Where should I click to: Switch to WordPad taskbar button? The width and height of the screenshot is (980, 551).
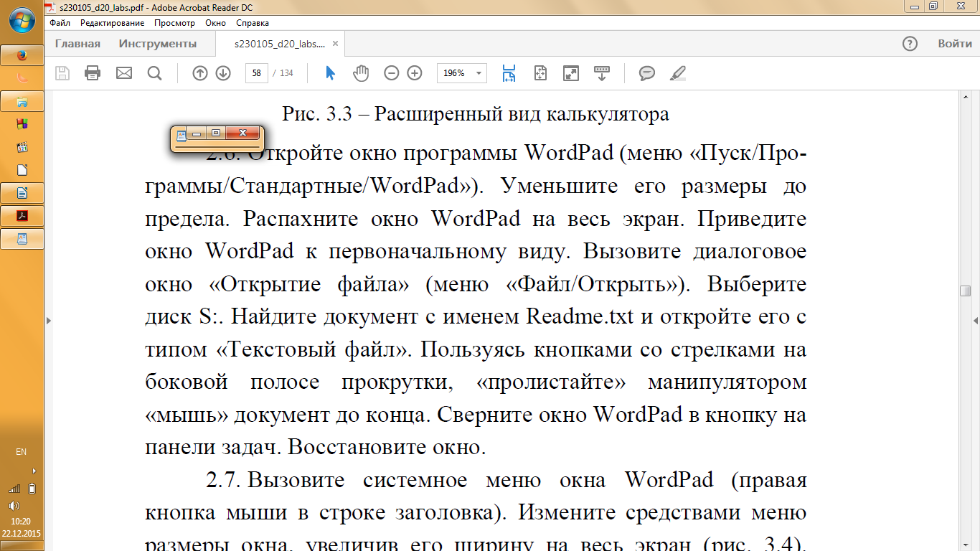pyautogui.click(x=22, y=239)
